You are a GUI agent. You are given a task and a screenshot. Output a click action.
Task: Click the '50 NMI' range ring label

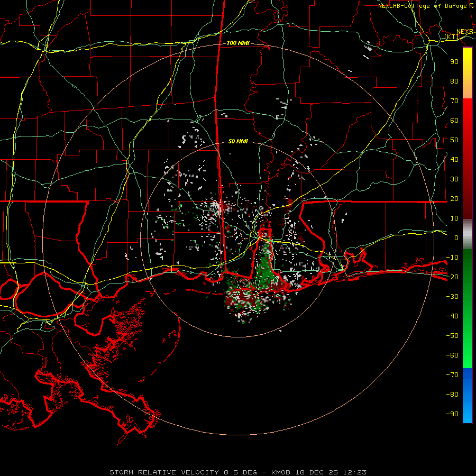tap(238, 141)
